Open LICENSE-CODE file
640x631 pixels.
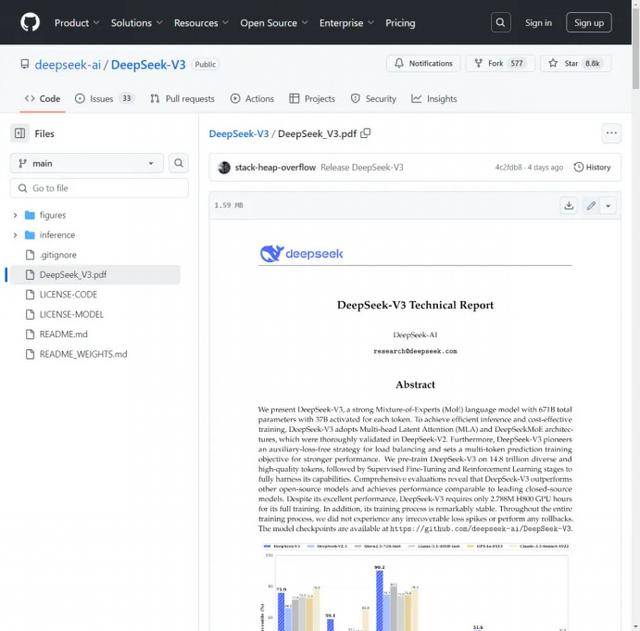(x=68, y=295)
